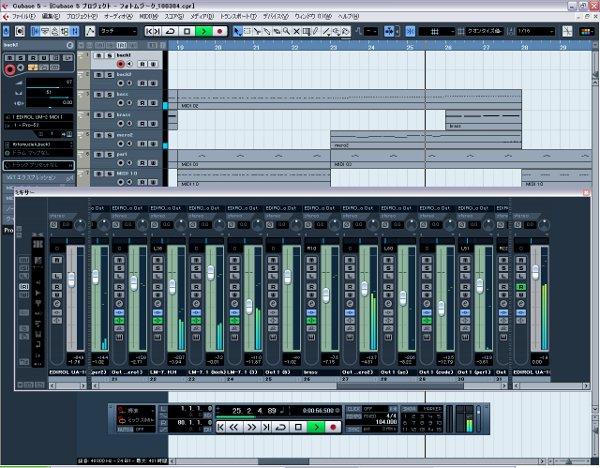Toggle monitor on track 4 brass
The height and width of the screenshot is (468, 600).
[130, 124]
